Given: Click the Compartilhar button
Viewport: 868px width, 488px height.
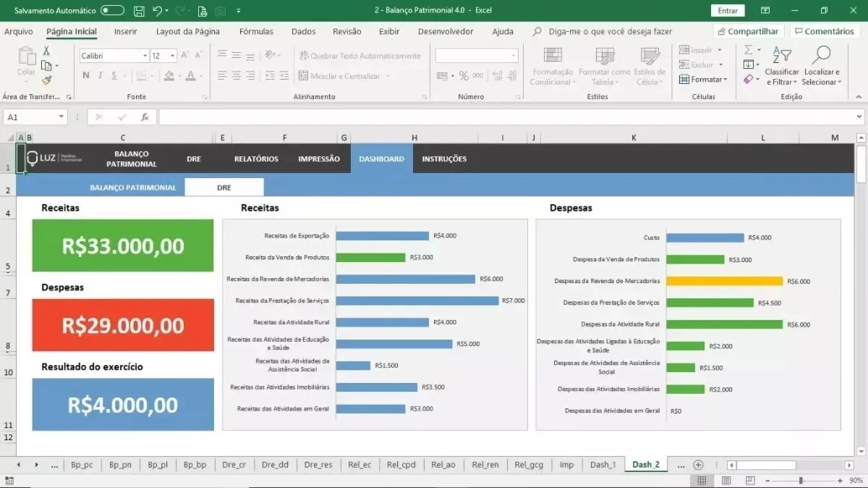Looking at the screenshot, I should point(749,31).
